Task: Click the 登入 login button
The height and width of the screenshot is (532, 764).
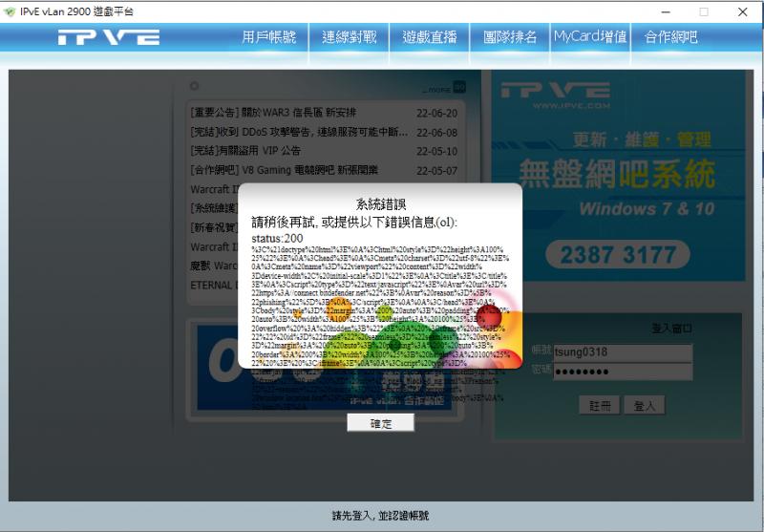Action: coord(644,405)
